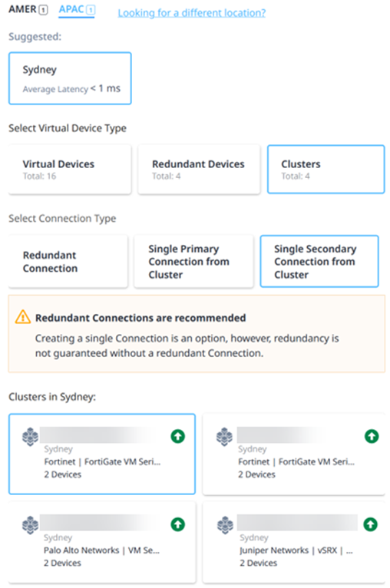Click cluster icon of selected Fortinet card
This screenshot has height=588, width=390.
[31, 437]
